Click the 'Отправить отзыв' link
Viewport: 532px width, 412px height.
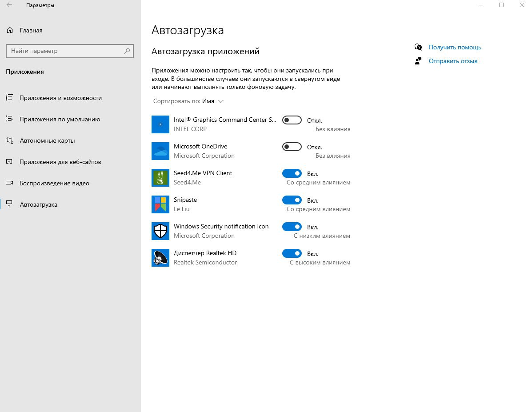pos(453,61)
